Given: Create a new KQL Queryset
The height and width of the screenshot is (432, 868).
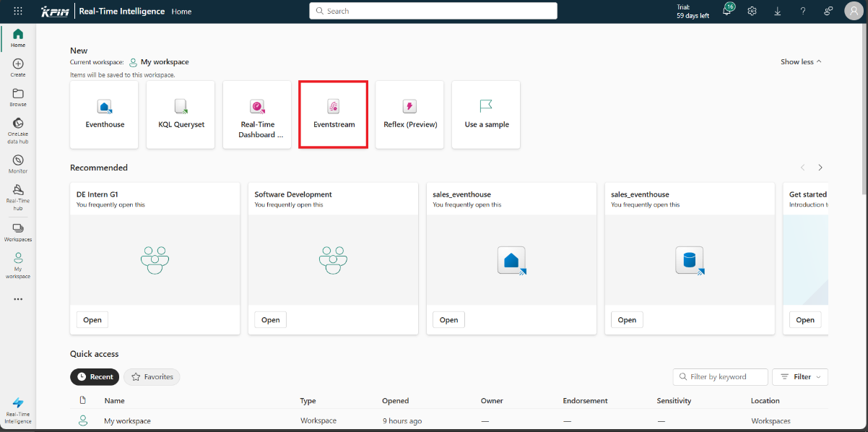Looking at the screenshot, I should 181,115.
